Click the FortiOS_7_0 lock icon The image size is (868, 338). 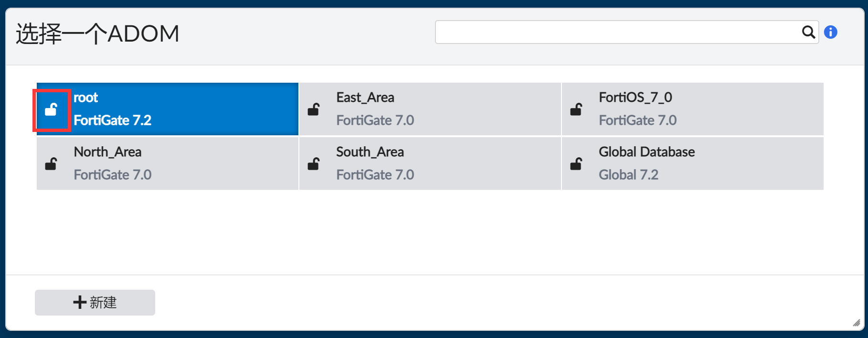(576, 110)
